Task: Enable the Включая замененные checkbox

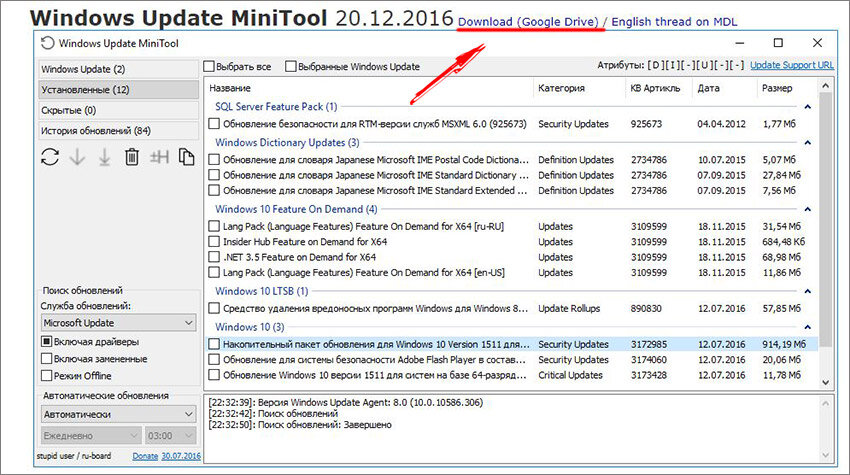Action: [x=47, y=358]
